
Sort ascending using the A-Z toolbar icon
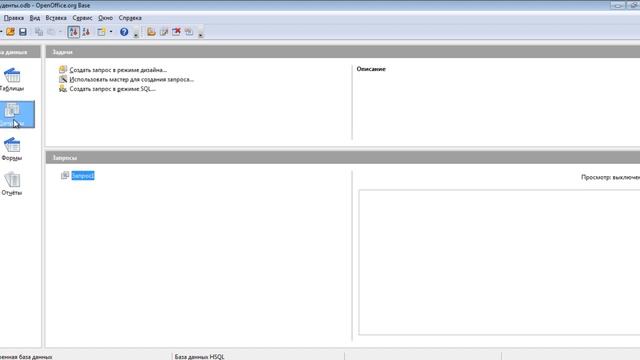(x=73, y=32)
